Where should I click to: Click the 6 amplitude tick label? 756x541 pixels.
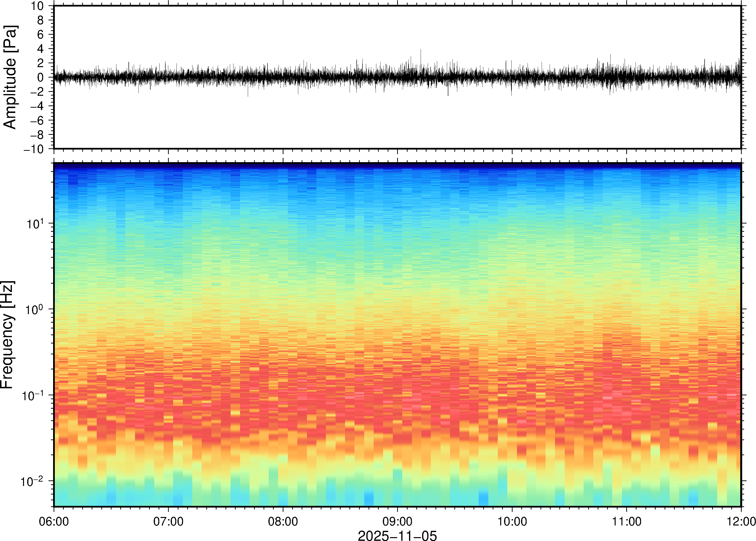tap(41, 34)
